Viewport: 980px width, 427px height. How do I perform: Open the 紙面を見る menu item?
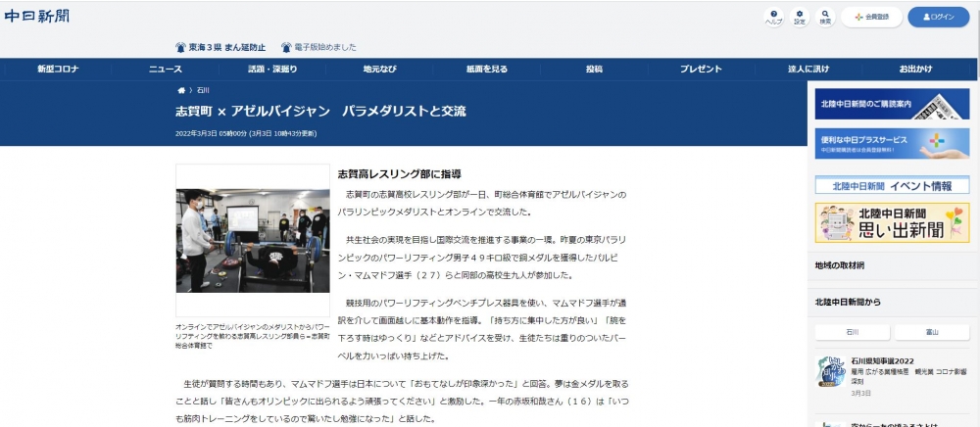pos(487,70)
